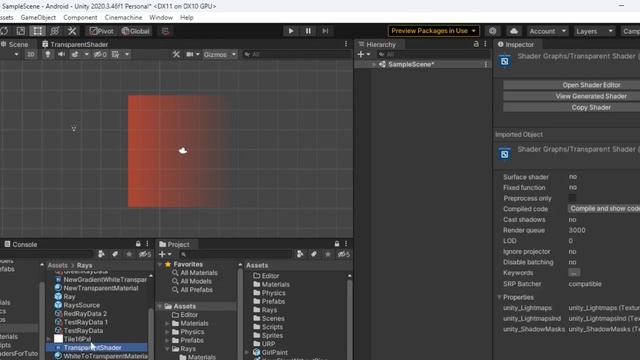This screenshot has height=360, width=640.
Task: Collapse the Properties section in Inspector
Action: tap(499, 297)
